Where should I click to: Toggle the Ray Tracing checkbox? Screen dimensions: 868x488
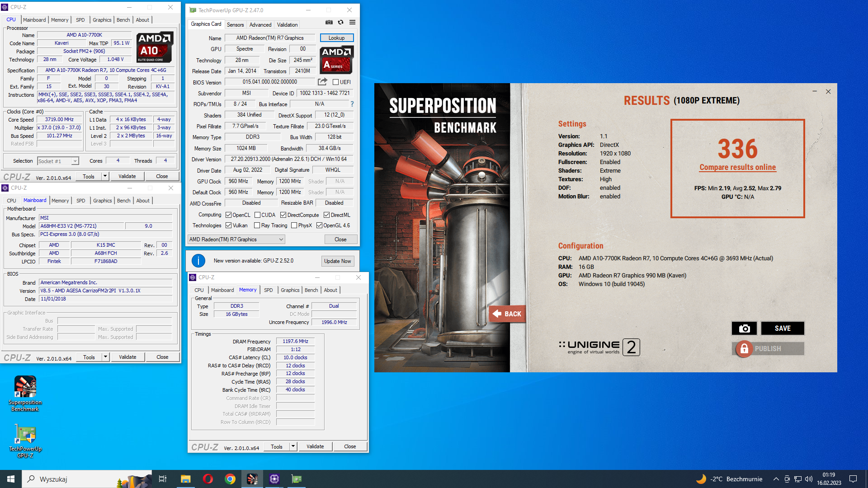[257, 225]
